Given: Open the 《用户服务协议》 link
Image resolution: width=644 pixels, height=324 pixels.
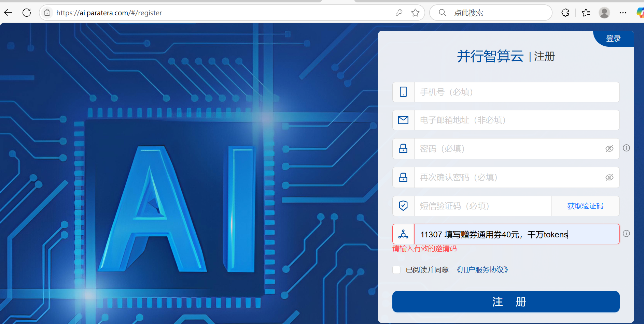Looking at the screenshot, I should [x=482, y=270].
